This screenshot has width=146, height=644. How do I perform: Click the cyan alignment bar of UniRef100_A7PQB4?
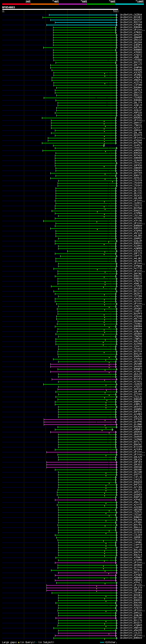(82, 25)
